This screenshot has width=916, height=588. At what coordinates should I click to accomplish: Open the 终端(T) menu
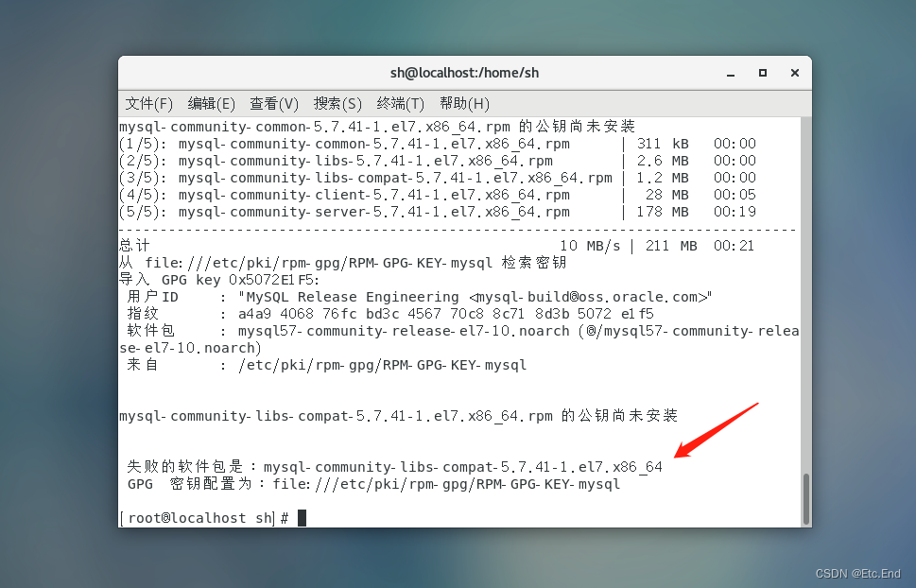[x=400, y=103]
